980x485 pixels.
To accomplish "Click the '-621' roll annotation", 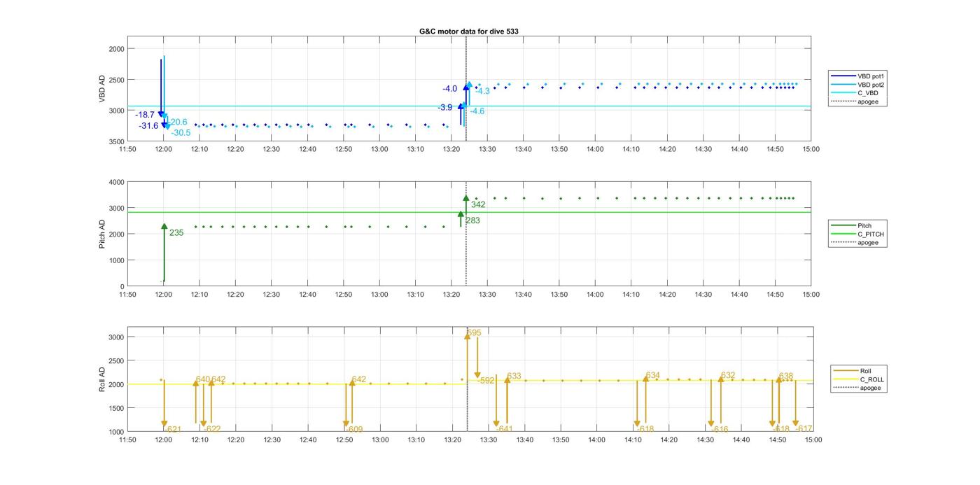I will pos(173,430).
